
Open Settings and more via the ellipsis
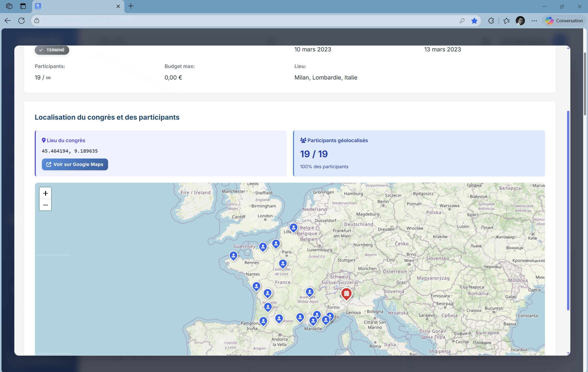pos(534,20)
